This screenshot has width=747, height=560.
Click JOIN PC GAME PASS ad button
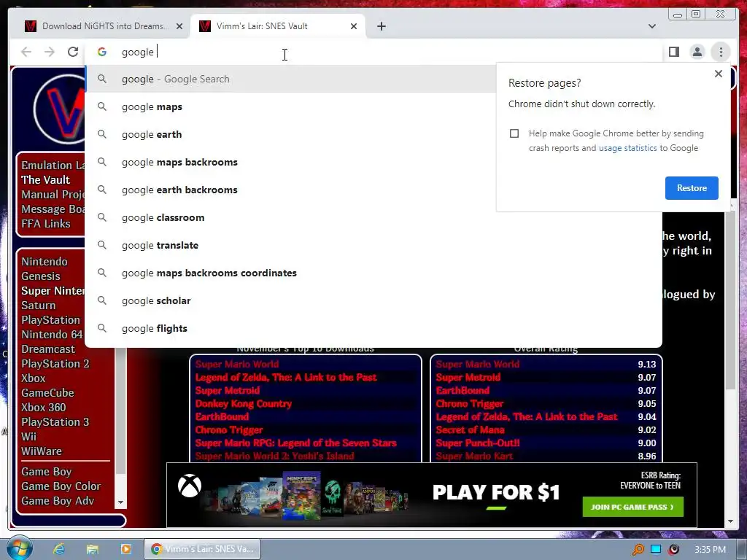(632, 507)
